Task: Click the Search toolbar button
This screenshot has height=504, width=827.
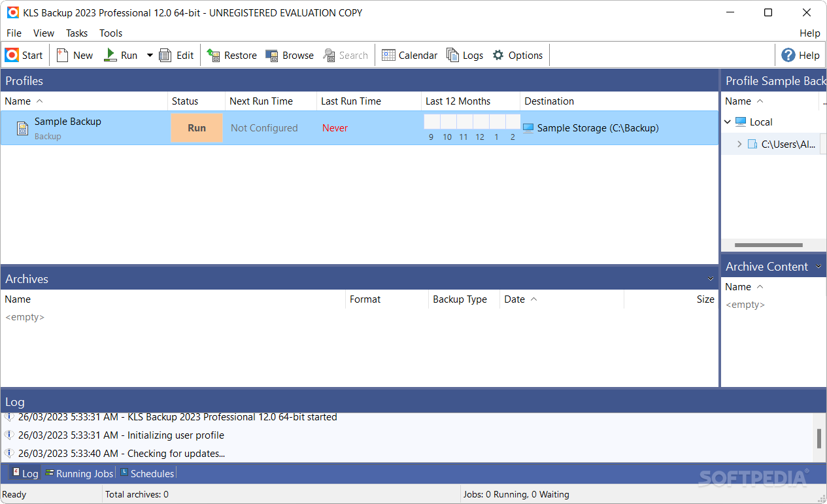Action: (x=345, y=56)
